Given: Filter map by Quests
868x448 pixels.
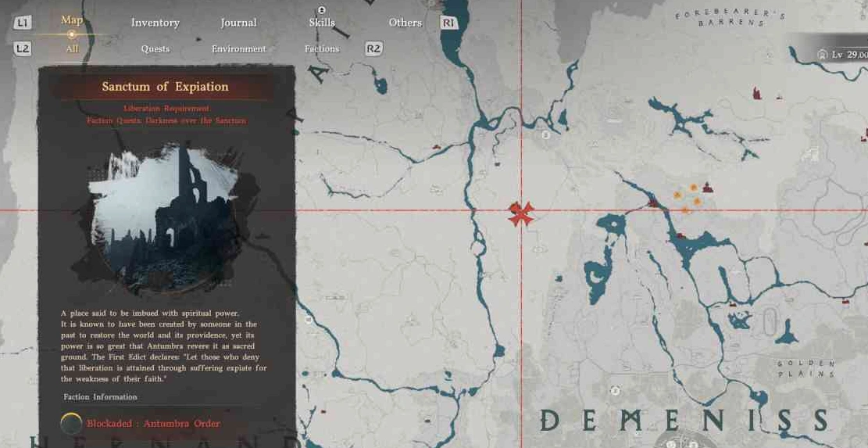Looking at the screenshot, I should [155, 48].
